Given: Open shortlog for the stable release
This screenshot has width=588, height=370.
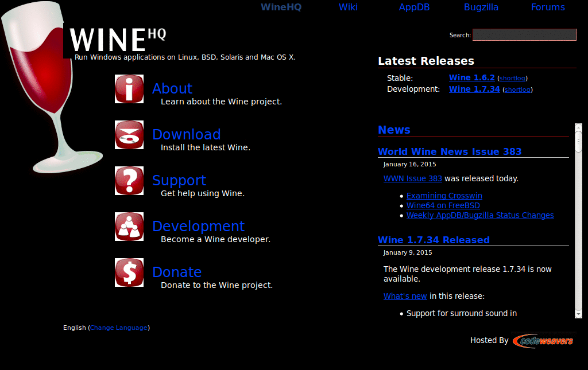Looking at the screenshot, I should tap(512, 78).
